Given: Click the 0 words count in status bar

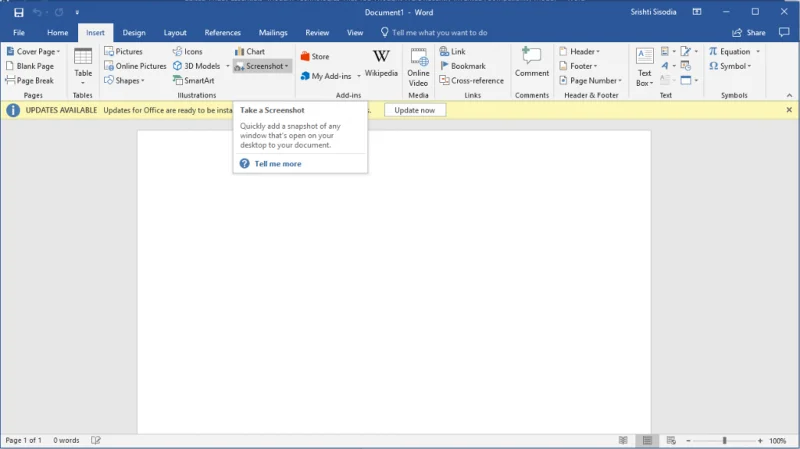Looking at the screenshot, I should click(66, 440).
